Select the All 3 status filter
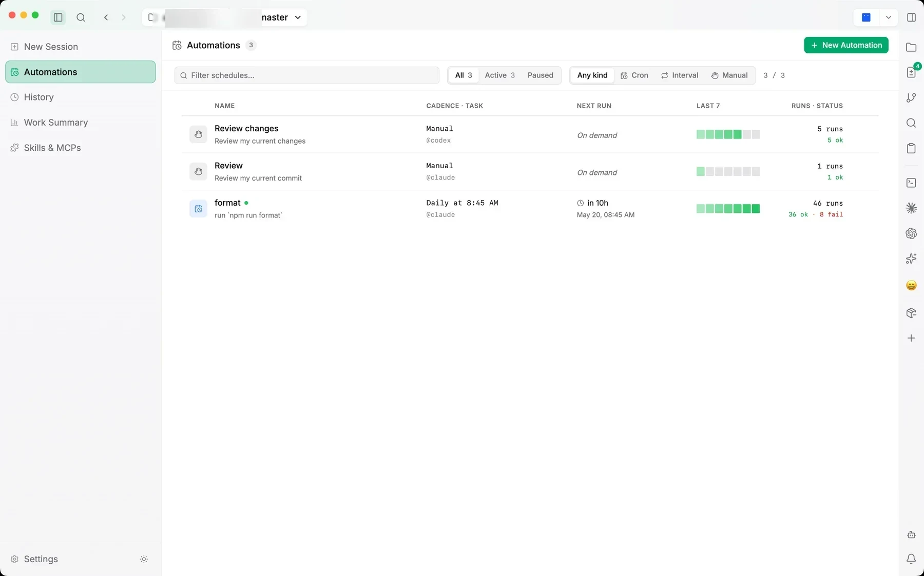Viewport: 924px width, 576px height. click(x=464, y=75)
